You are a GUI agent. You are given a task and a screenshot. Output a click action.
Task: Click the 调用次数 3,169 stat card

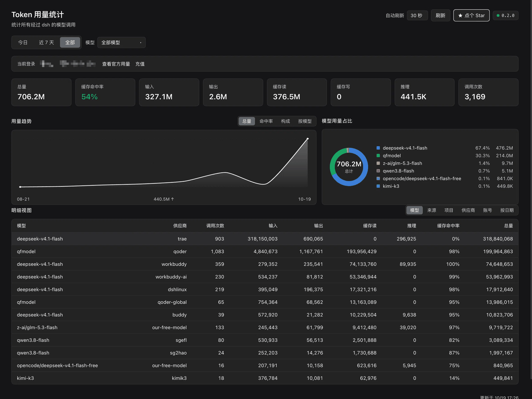pos(488,92)
